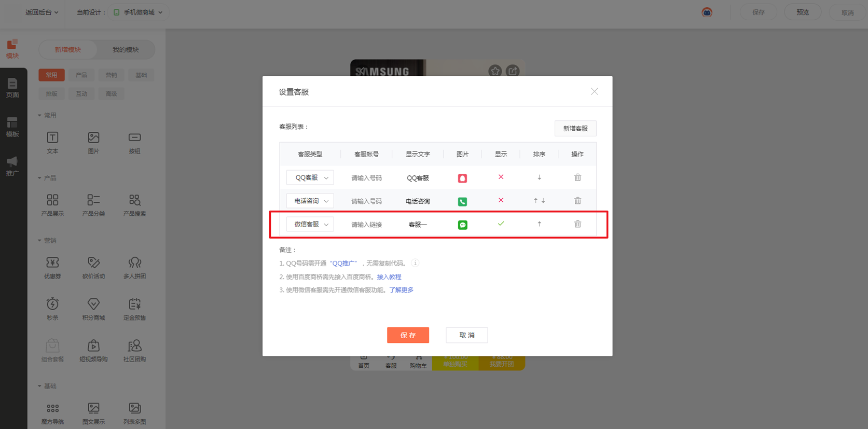Viewport: 868px width, 429px height.
Task: Open the 手机微商城 design dropdown
Action: 138,12
